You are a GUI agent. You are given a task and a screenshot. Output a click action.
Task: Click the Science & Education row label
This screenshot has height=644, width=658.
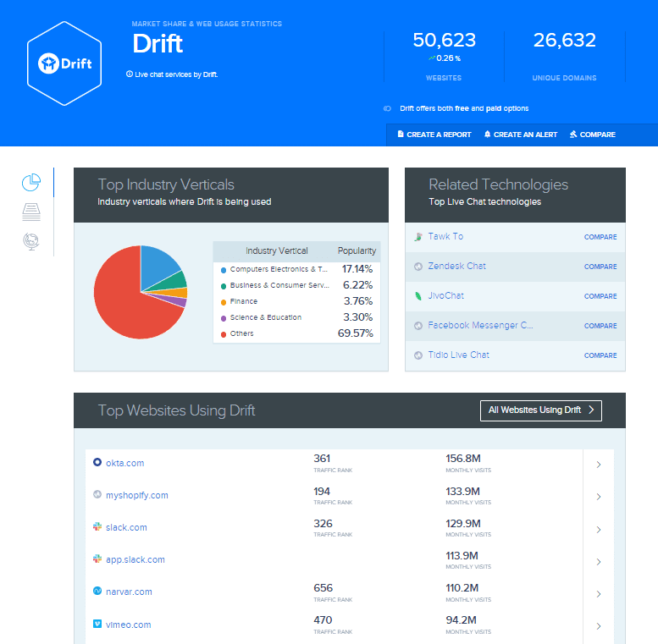[x=266, y=317]
